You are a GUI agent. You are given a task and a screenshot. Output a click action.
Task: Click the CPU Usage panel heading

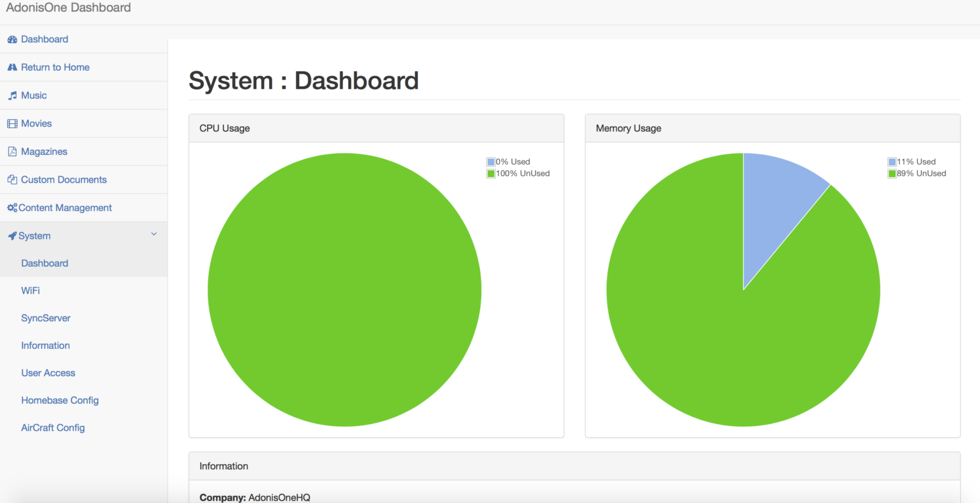coord(224,129)
